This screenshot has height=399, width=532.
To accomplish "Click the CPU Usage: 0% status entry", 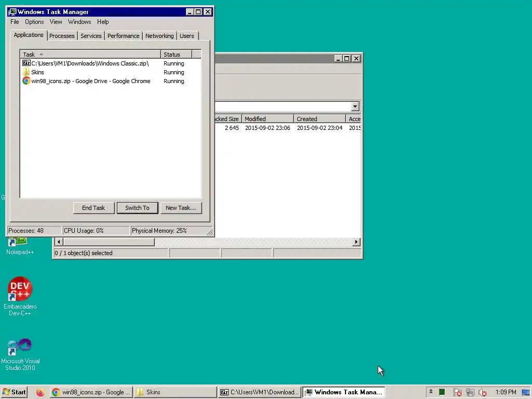I will pos(96,231).
